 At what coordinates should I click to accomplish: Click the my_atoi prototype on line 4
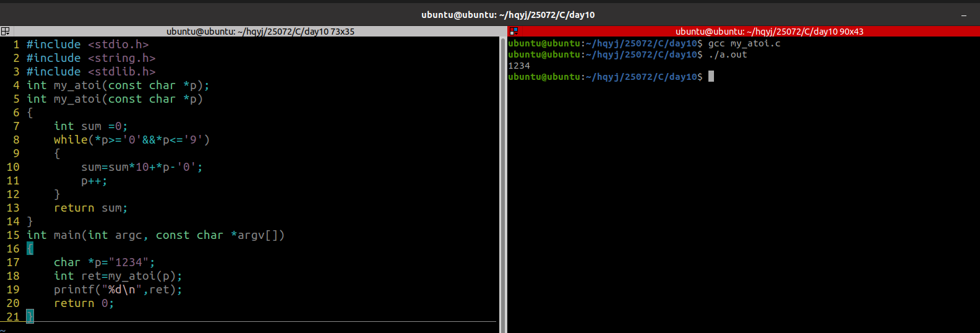118,85
